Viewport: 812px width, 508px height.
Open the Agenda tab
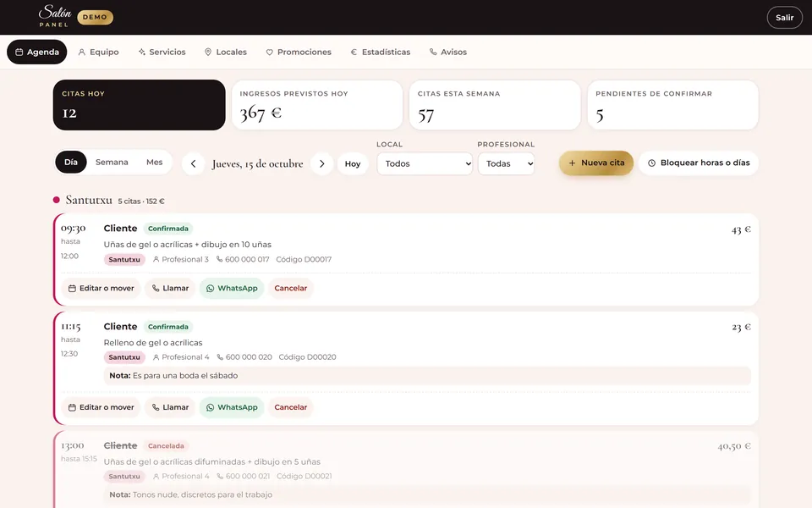(36, 52)
